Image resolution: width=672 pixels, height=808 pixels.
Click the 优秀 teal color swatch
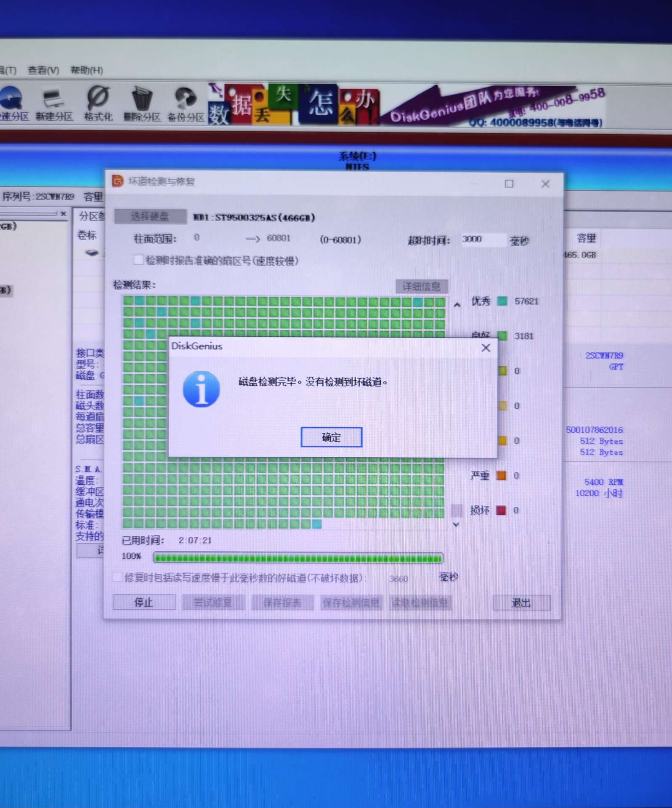pos(502,301)
